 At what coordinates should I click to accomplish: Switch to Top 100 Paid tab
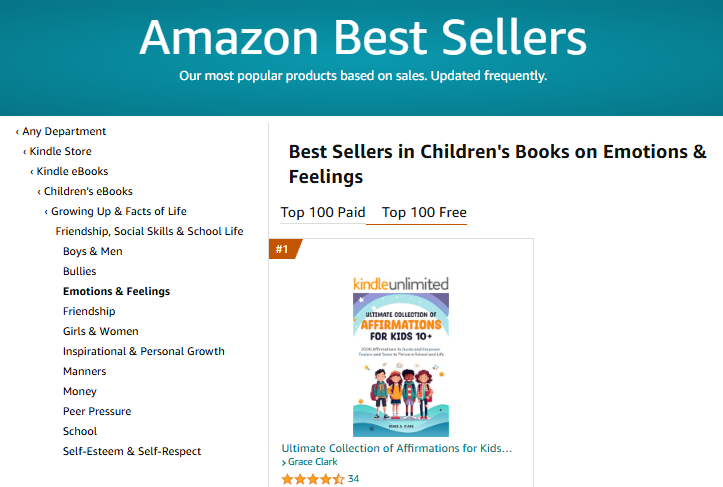(323, 212)
